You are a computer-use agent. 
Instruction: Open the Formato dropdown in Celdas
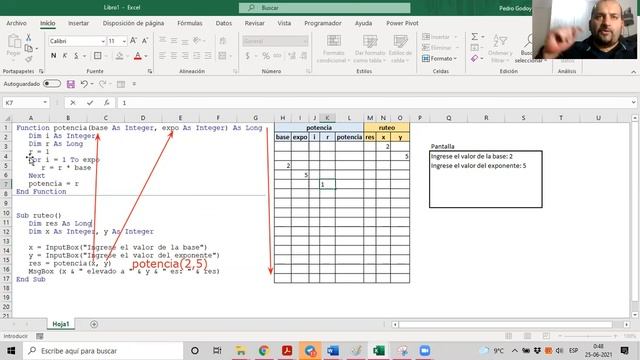point(440,59)
